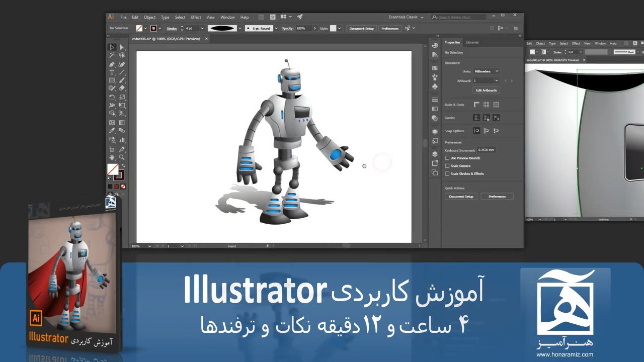Switch to the Libraries tab
The width and height of the screenshot is (644, 362).
[472, 42]
